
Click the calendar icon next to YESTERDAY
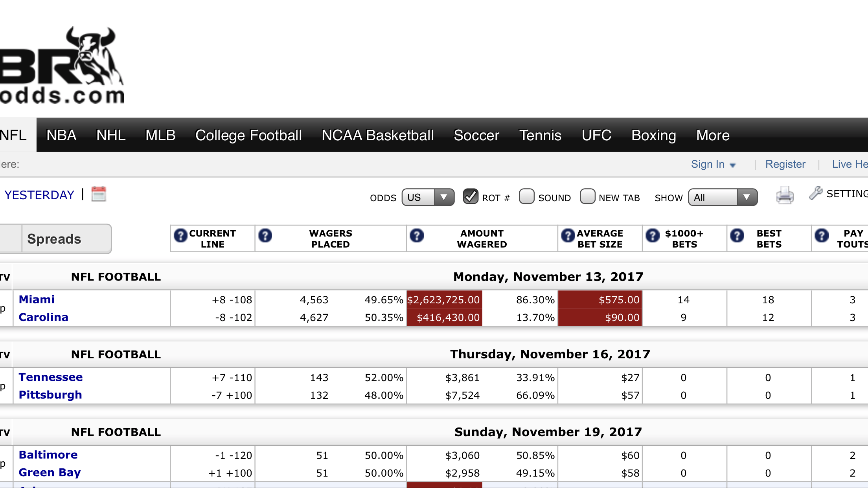click(99, 194)
